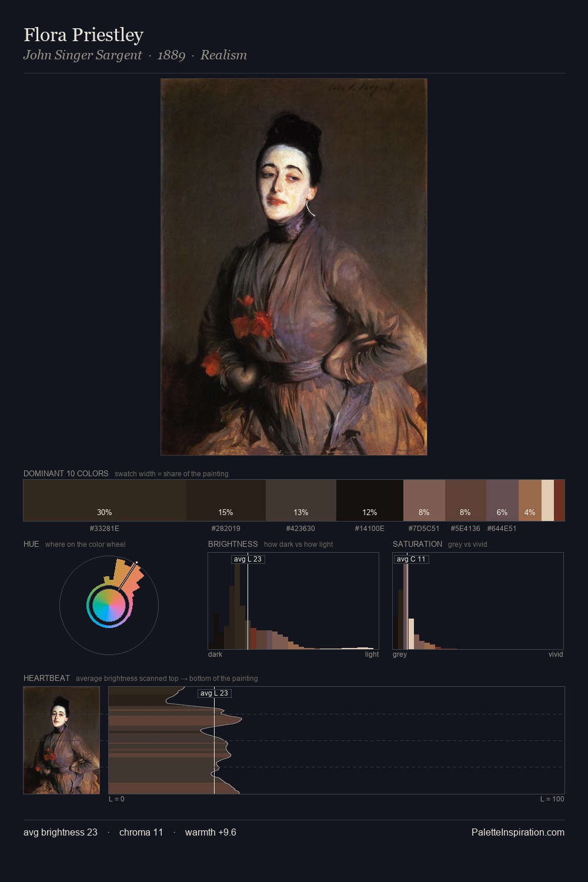The height and width of the screenshot is (882, 588).
Task: Click the 'light' label under brightness chart
Action: coord(372,654)
